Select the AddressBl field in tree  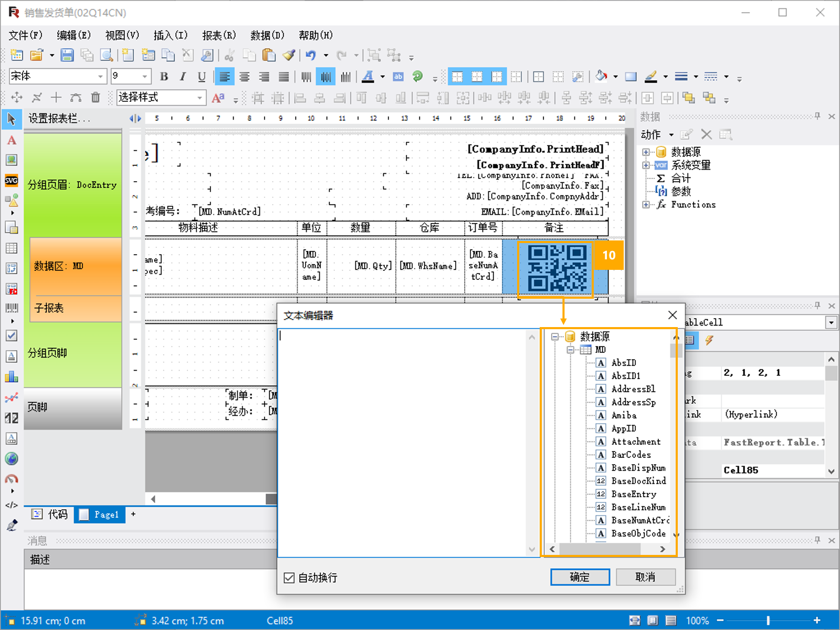click(633, 389)
